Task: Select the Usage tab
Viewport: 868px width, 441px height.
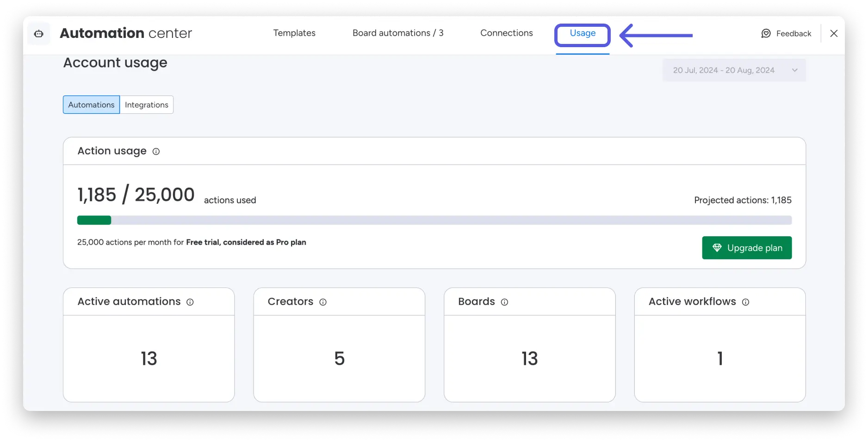Action: pos(583,33)
